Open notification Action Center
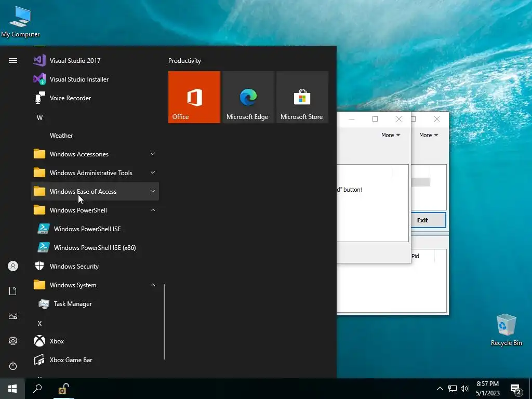This screenshot has height=399, width=532. point(516,389)
